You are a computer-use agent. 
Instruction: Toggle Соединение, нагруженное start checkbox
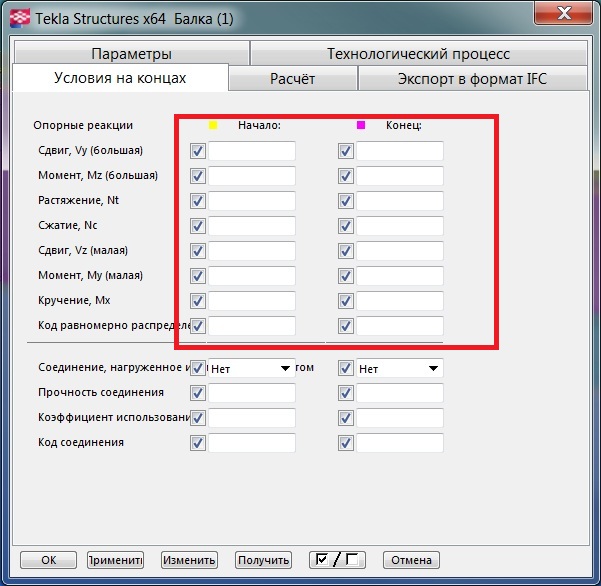tap(198, 368)
